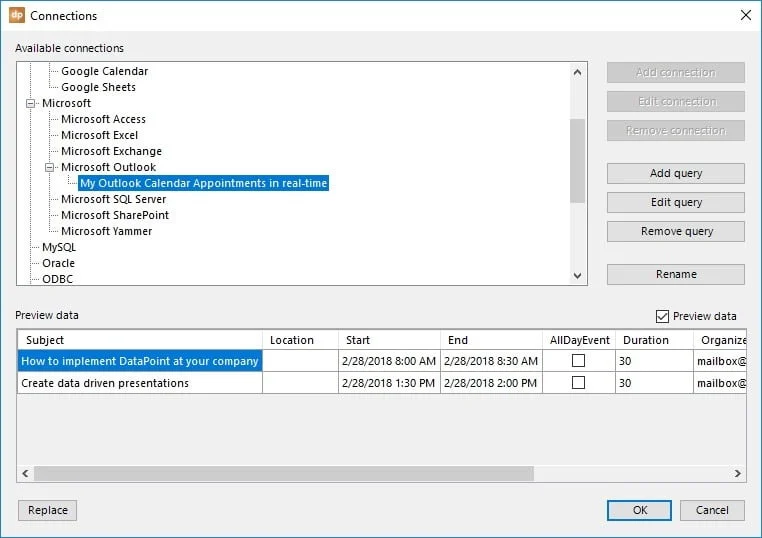The width and height of the screenshot is (762, 538).
Task: Click the tree scrollbar down arrow
Action: [x=577, y=276]
